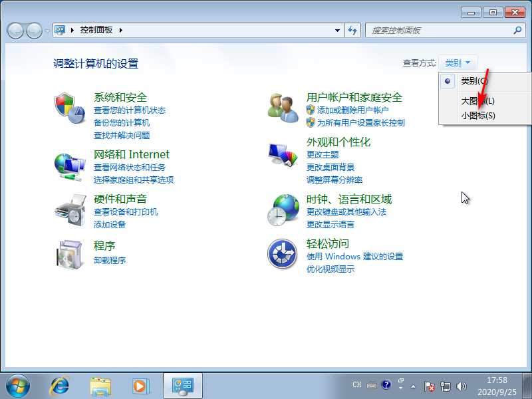Click the 卸载程序 link
This screenshot has width=532, height=399.
click(x=110, y=260)
